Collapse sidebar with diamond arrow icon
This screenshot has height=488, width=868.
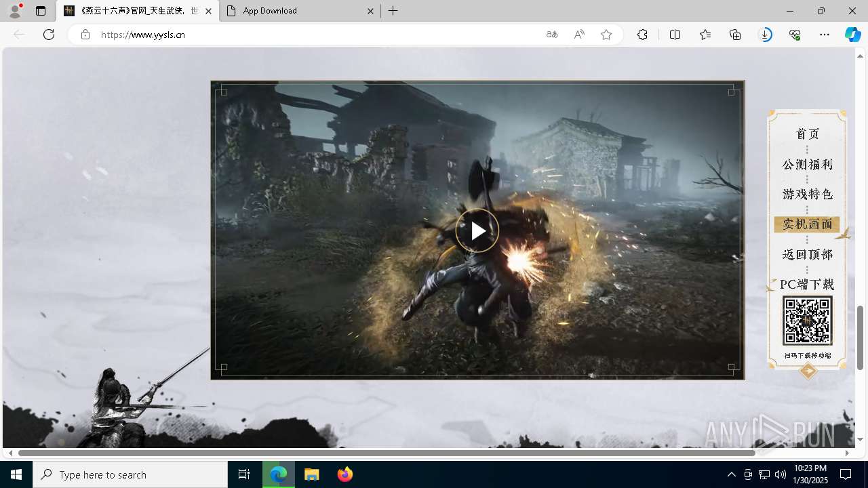(x=808, y=371)
